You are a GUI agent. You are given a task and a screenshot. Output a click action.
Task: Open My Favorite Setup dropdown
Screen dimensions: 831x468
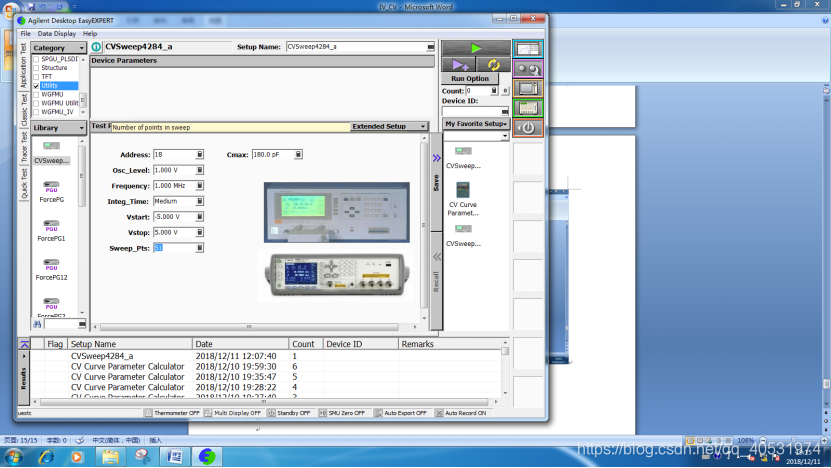[476, 123]
